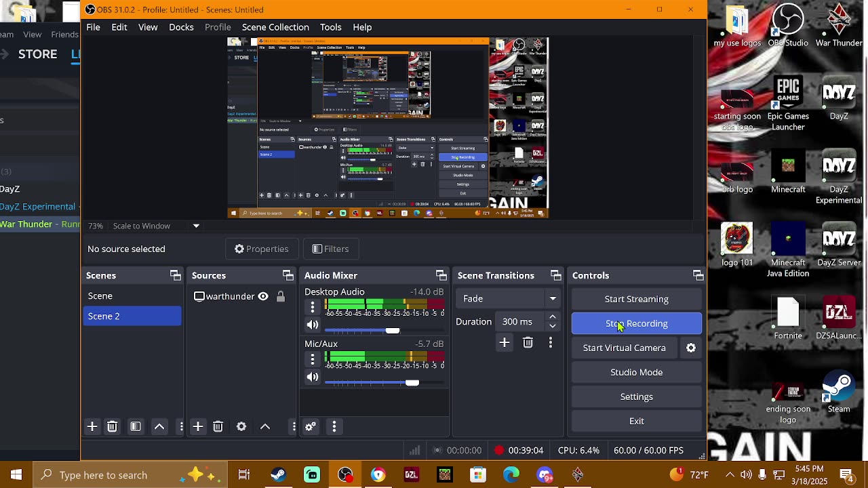Image resolution: width=868 pixels, height=488 pixels.
Task: Add a scene transition with plus icon
Action: tap(505, 343)
